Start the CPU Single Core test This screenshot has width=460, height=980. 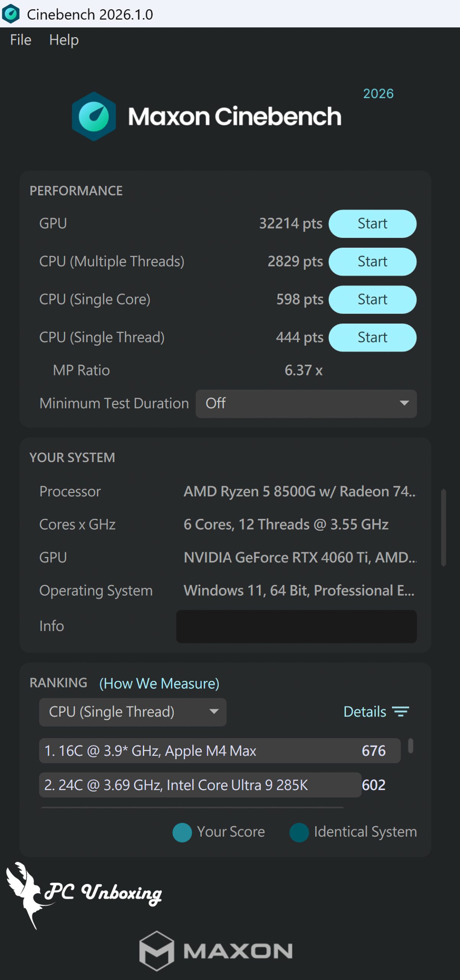(x=372, y=299)
